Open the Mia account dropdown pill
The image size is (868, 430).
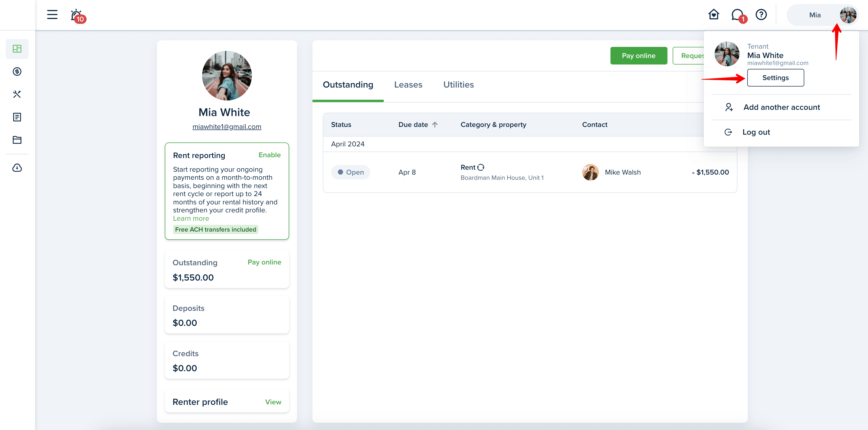coord(822,15)
